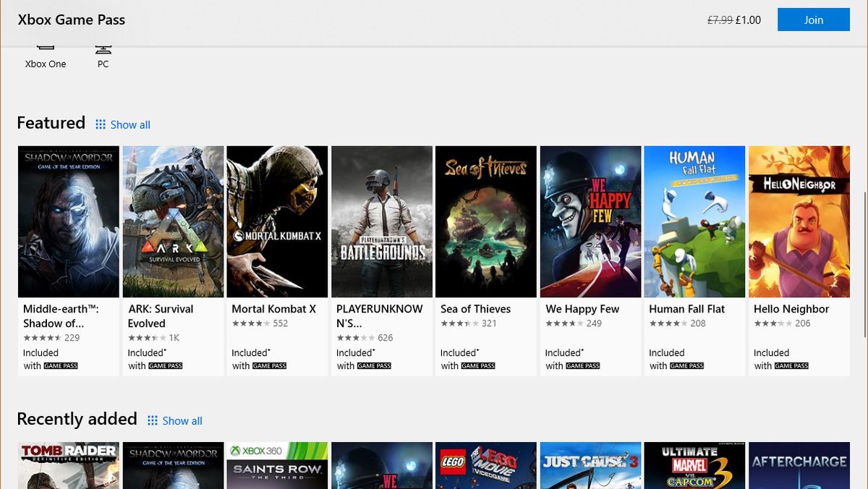The image size is (868, 489).
Task: Click the grid icon beside Recently added heading
Action: [152, 420]
